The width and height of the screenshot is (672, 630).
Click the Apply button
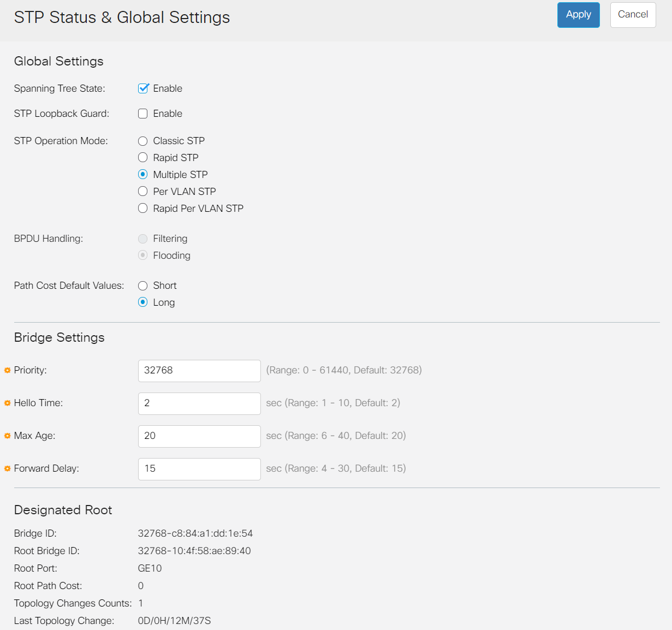[x=578, y=15]
